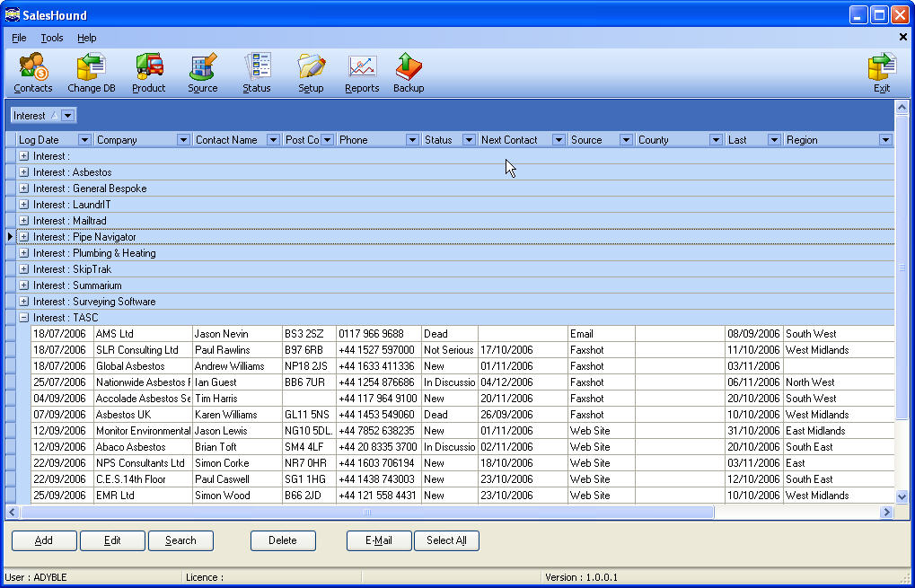Open the Post Code column filter dropdown

(x=328, y=140)
